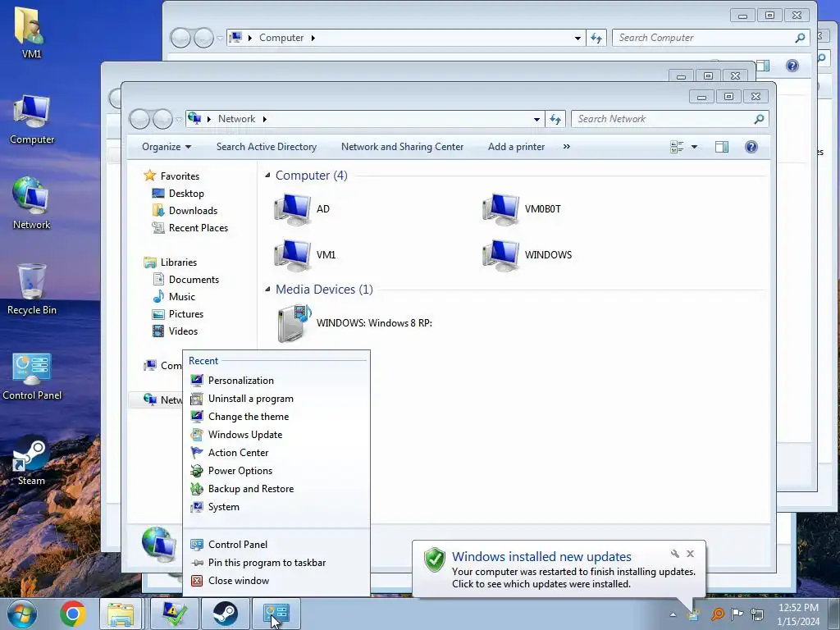Open Personalization from the jump list
This screenshot has height=630, width=840.
[276, 381]
